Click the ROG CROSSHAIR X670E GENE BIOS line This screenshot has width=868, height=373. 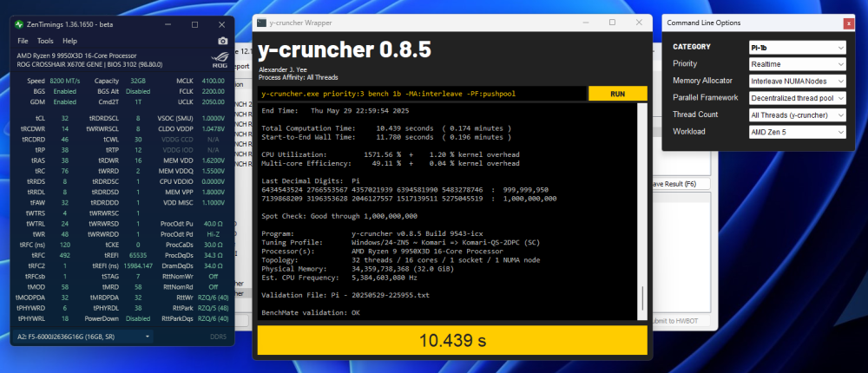(x=89, y=64)
